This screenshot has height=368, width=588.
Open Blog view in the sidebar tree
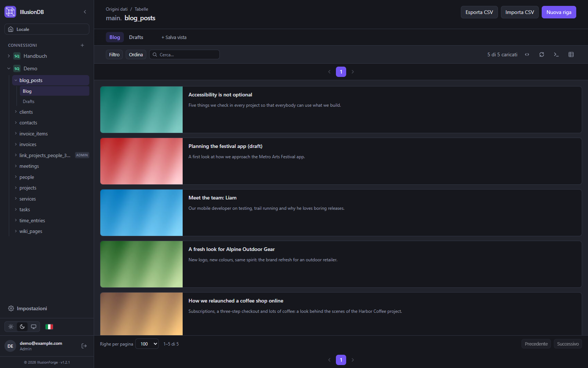(x=54, y=91)
